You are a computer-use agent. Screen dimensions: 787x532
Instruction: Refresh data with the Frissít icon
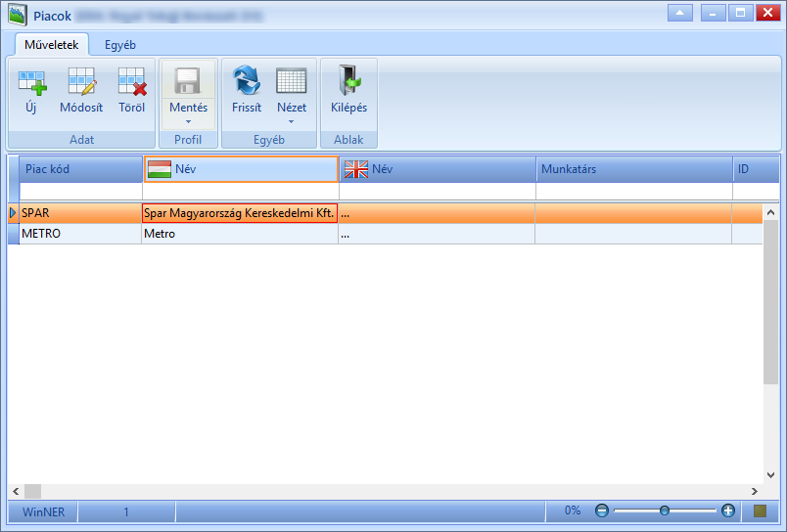click(247, 80)
